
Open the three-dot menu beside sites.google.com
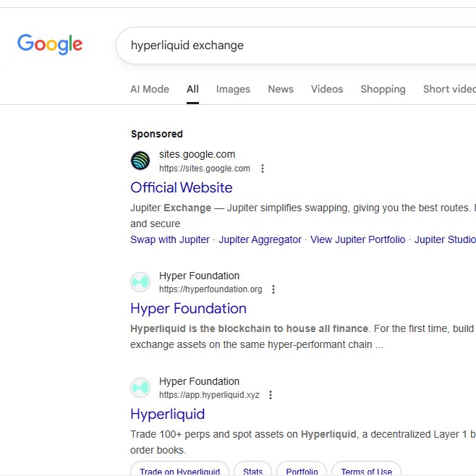click(x=263, y=169)
